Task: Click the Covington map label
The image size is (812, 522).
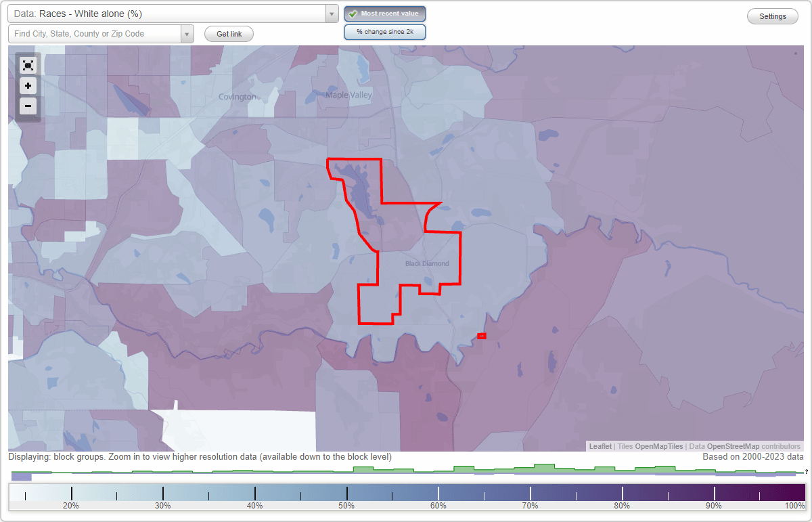Action: point(238,97)
